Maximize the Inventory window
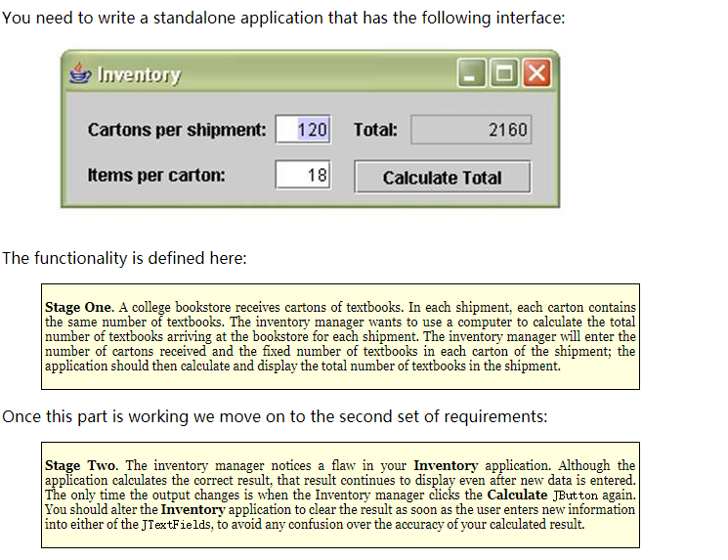The width and height of the screenshot is (728, 560). (x=504, y=73)
